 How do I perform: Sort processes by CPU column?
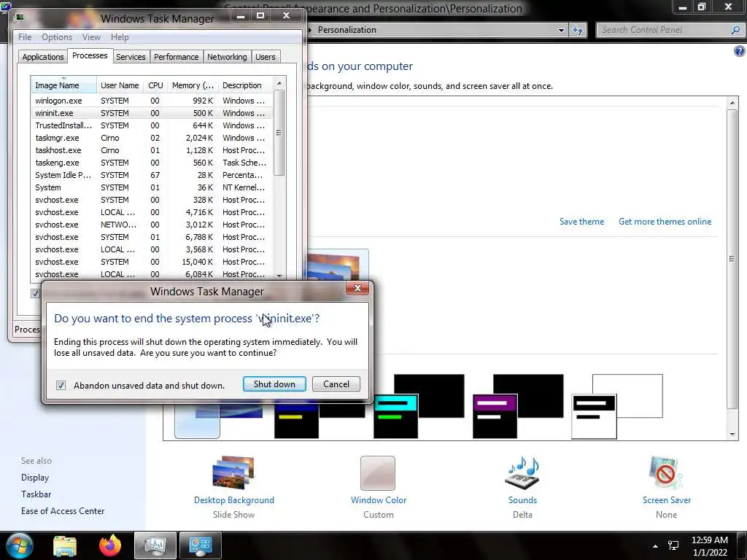click(x=155, y=85)
